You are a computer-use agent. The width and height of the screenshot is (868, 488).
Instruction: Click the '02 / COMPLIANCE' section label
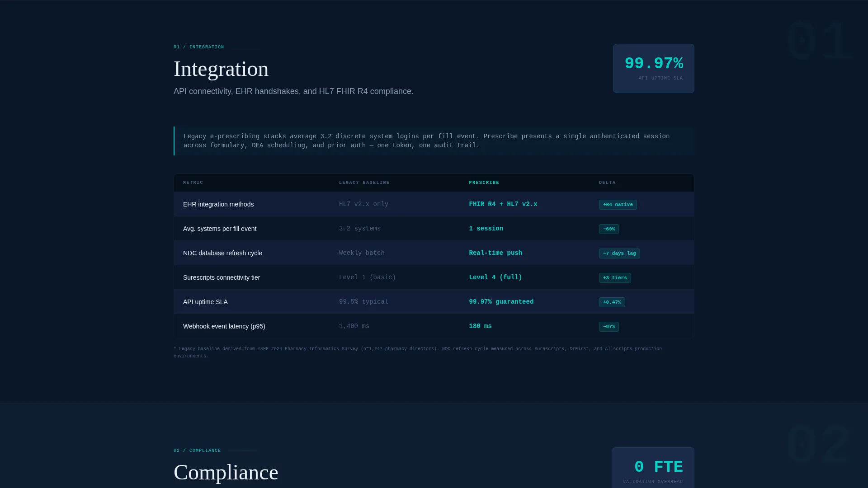pos(197,450)
